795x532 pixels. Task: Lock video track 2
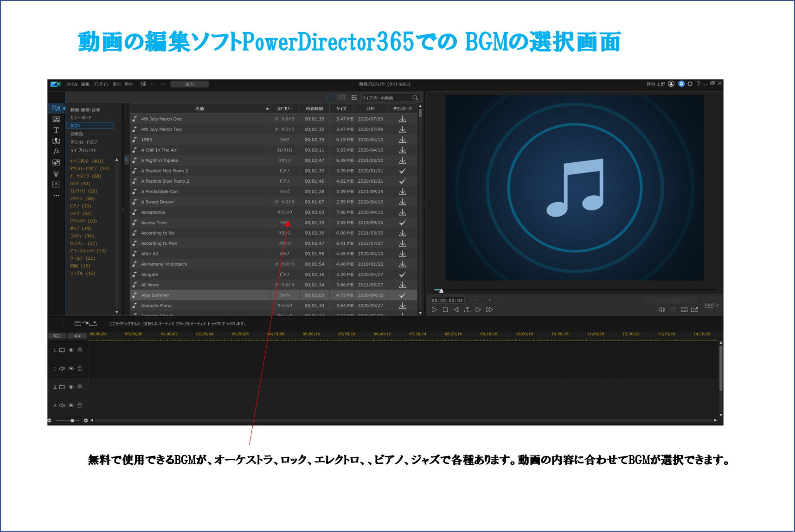[80, 387]
